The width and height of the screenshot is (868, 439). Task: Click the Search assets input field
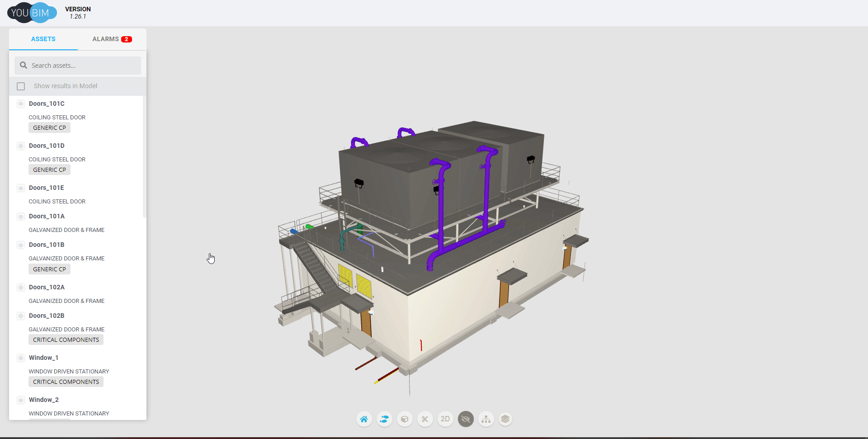(x=84, y=66)
